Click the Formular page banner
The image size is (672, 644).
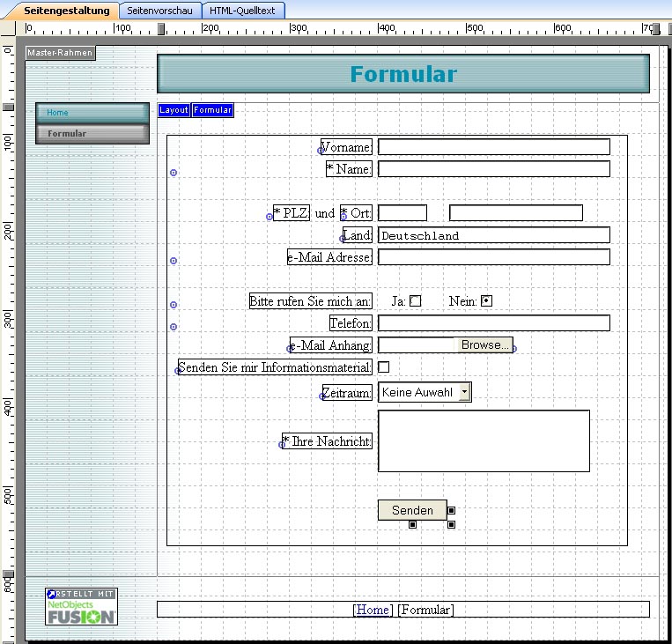coord(402,74)
